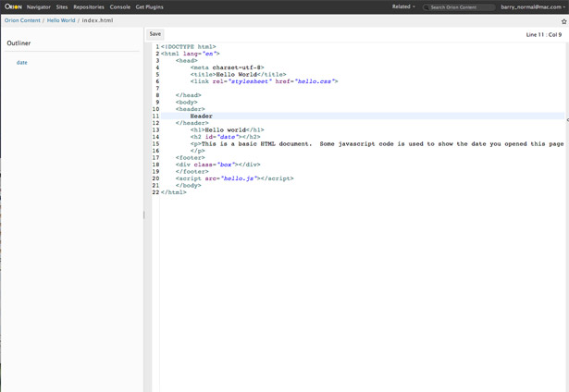
Task: Click the closing /head tag line
Action: click(x=189, y=95)
